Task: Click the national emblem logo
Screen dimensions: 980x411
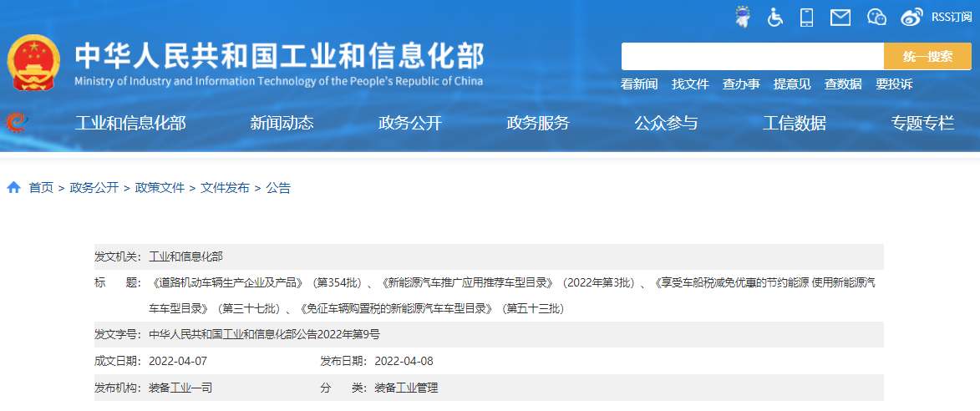Action: [x=33, y=63]
